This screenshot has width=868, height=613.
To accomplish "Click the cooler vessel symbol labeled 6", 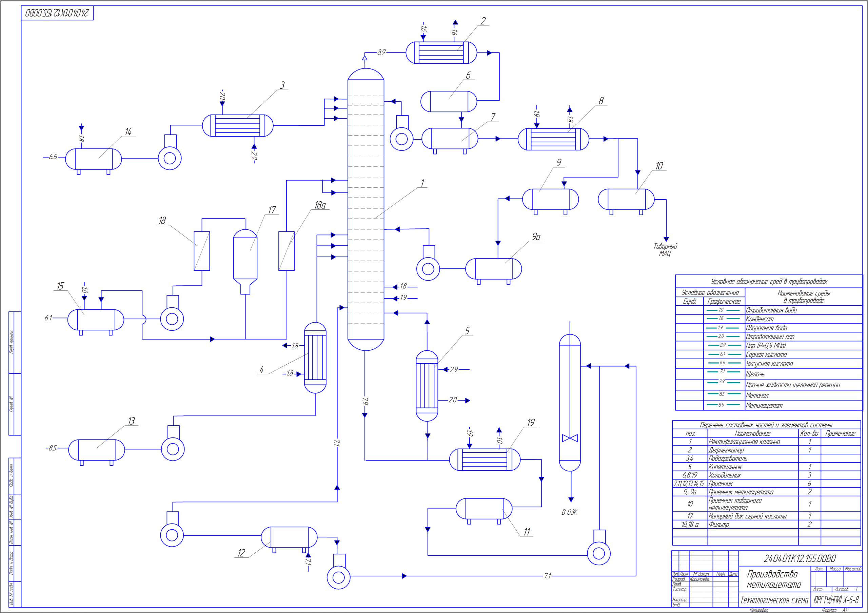I will point(449,101).
